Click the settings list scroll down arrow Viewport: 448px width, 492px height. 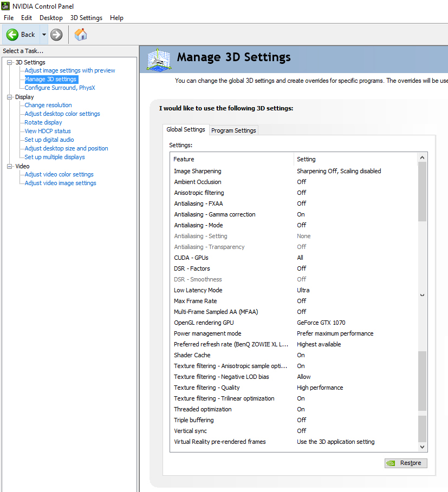point(422,447)
